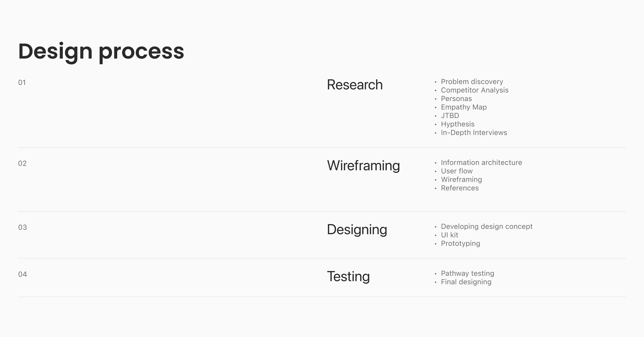
Task: Click the Designing section title
Action: (357, 230)
